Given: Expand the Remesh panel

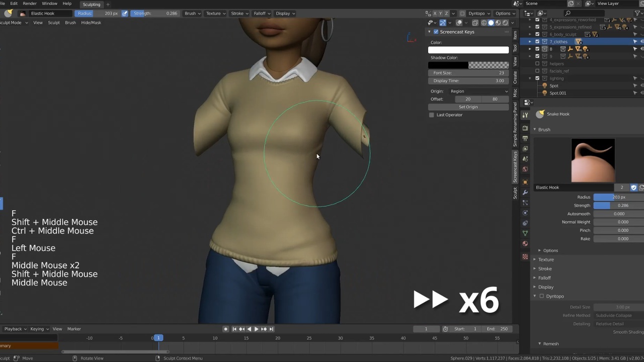Looking at the screenshot, I should [x=551, y=343].
